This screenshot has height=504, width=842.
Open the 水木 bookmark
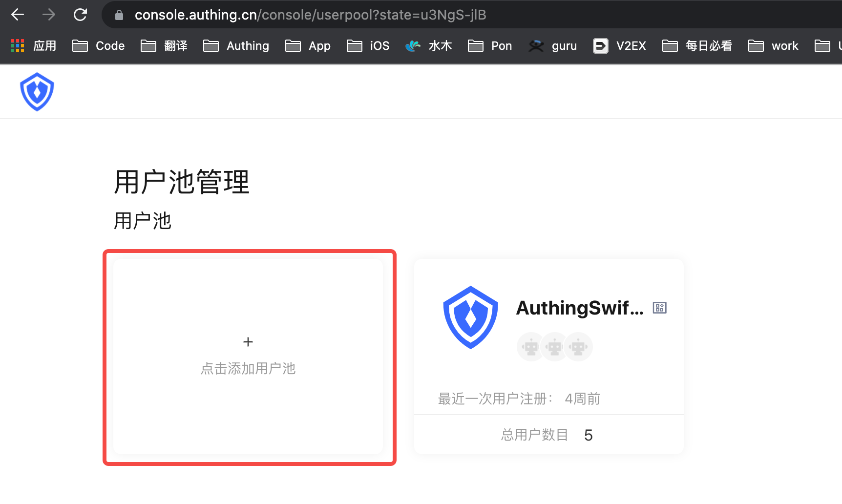tap(429, 46)
